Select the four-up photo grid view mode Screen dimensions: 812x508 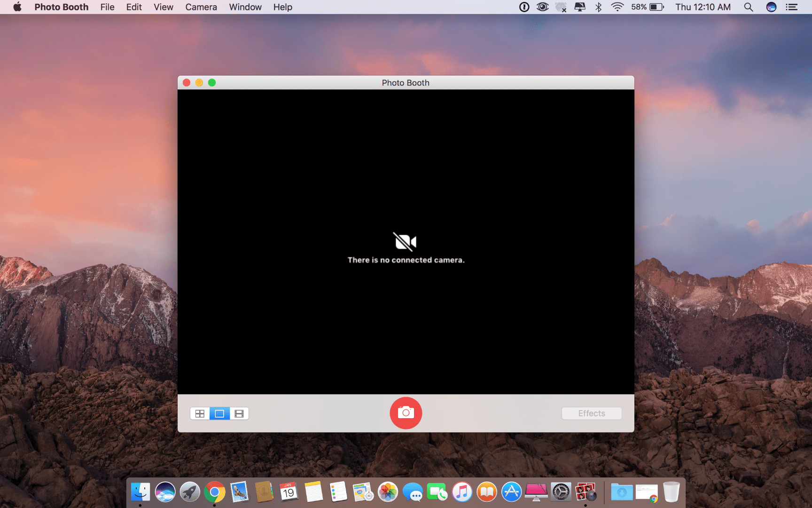click(x=199, y=413)
